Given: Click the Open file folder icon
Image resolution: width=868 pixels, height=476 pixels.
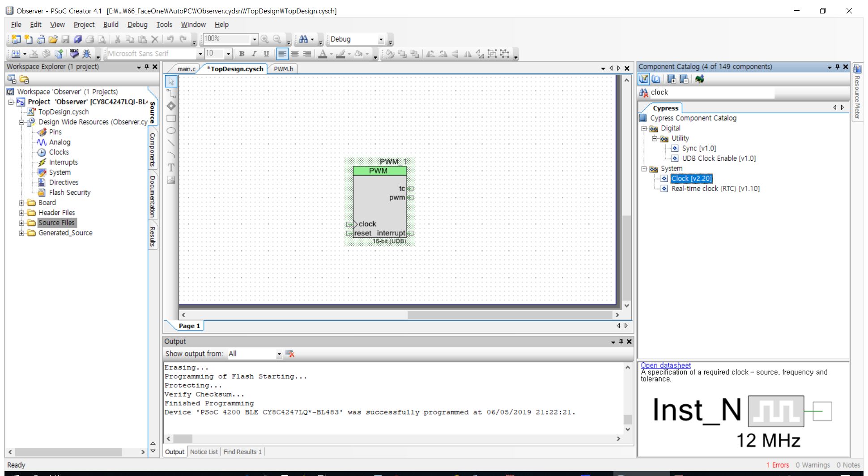Looking at the screenshot, I should coord(53,39).
